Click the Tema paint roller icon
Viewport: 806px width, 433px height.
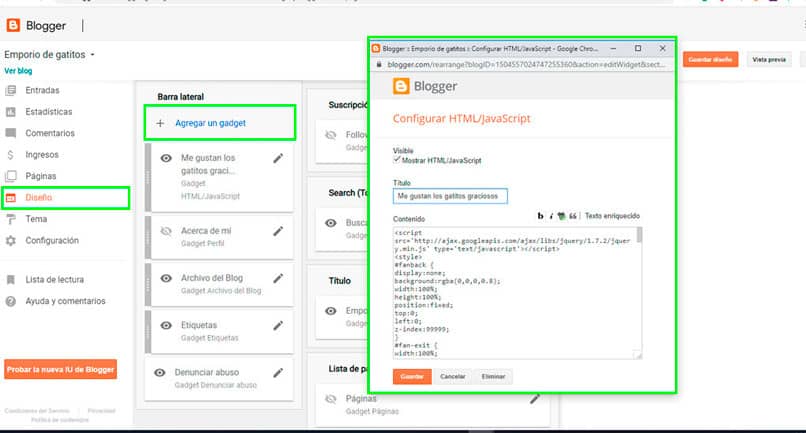(10, 219)
